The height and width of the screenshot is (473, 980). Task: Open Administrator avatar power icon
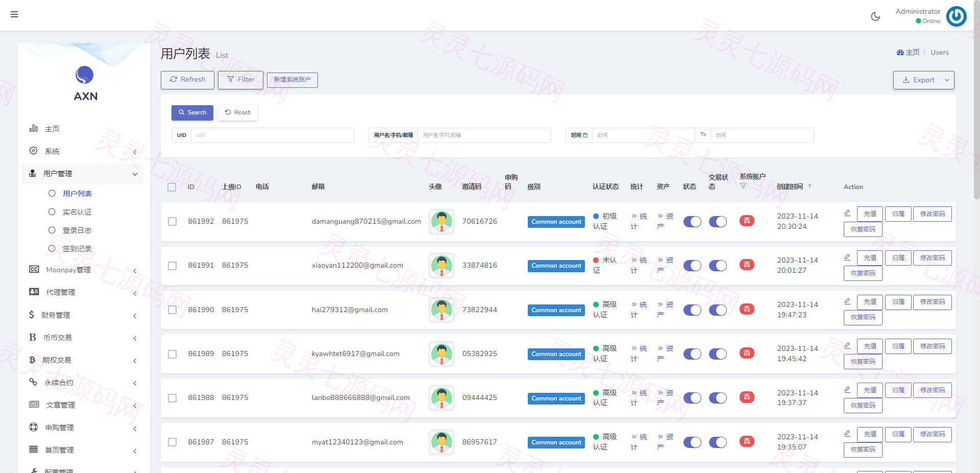coord(956,16)
